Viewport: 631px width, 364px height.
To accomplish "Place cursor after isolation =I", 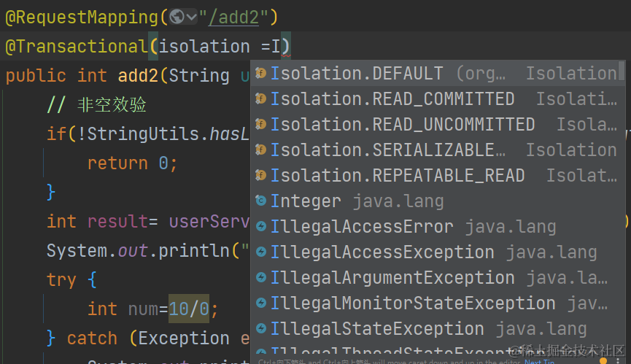I will (281, 47).
